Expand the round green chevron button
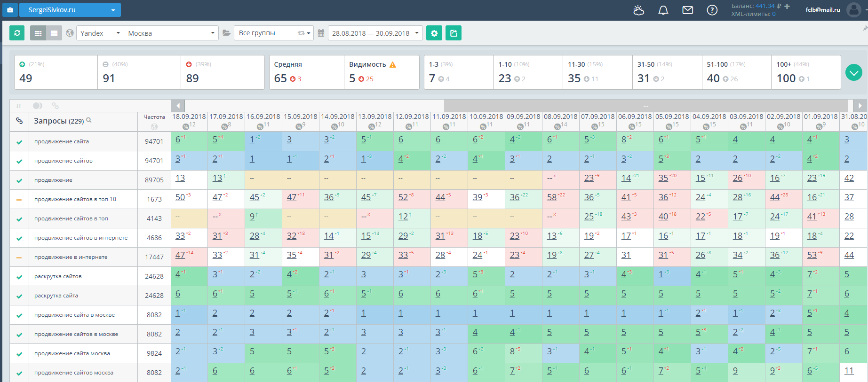This screenshot has height=382, width=868. pyautogui.click(x=854, y=72)
